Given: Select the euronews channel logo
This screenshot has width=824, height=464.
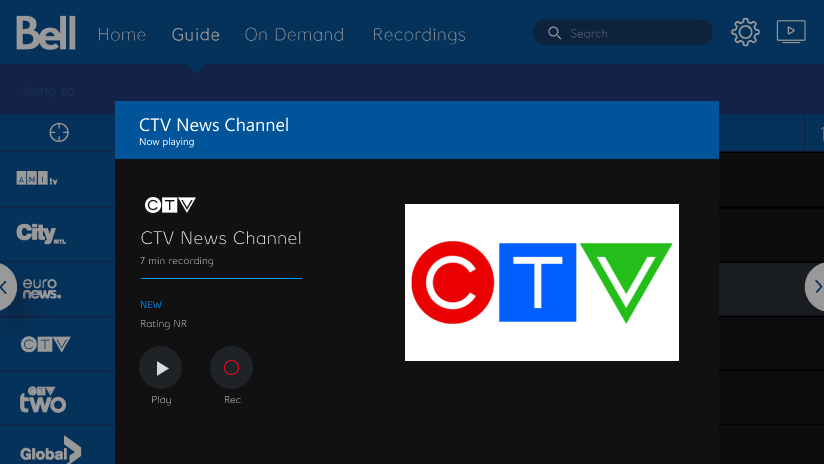Looking at the screenshot, I should coord(42,288).
